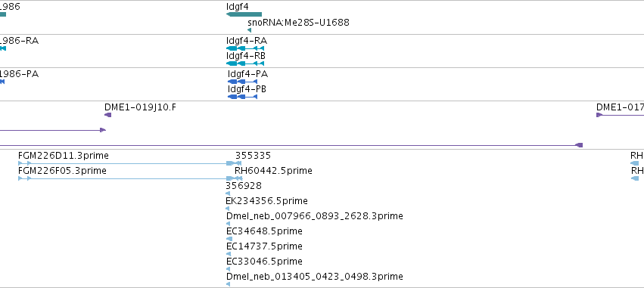Image resolution: width=644 pixels, height=288 pixels.
Task: Click the Dmel_neb_007966_0893_2628.3prime label
Action: (315, 215)
